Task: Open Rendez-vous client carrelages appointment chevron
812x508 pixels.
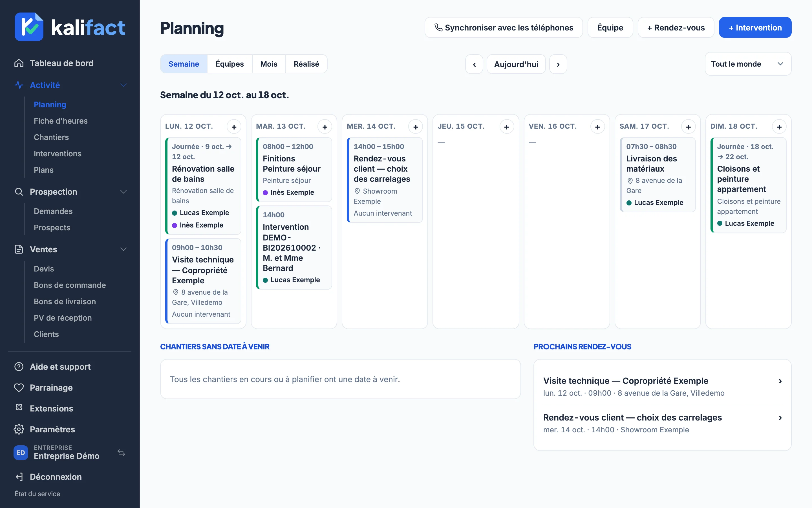Action: (x=780, y=418)
